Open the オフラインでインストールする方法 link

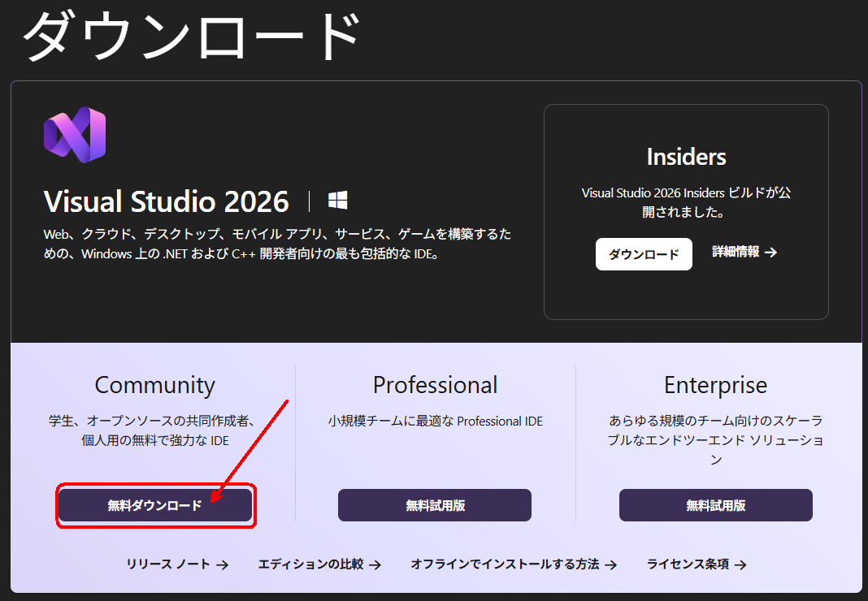(505, 564)
